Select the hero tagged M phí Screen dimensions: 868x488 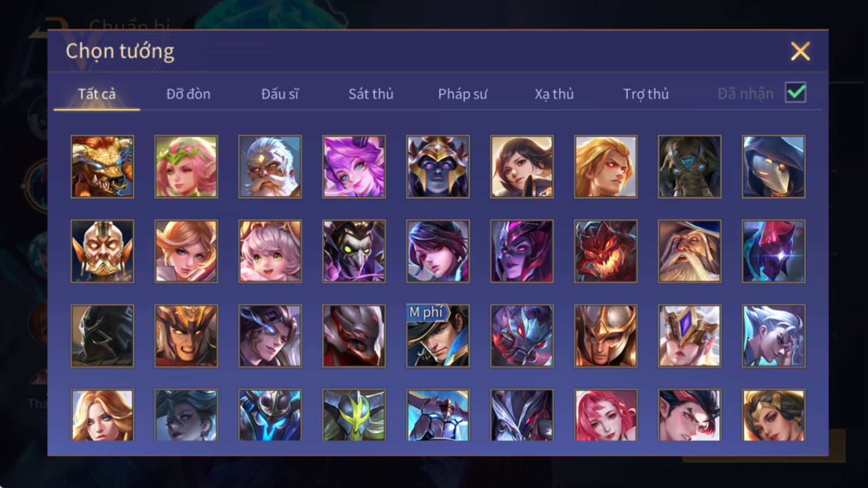(438, 336)
